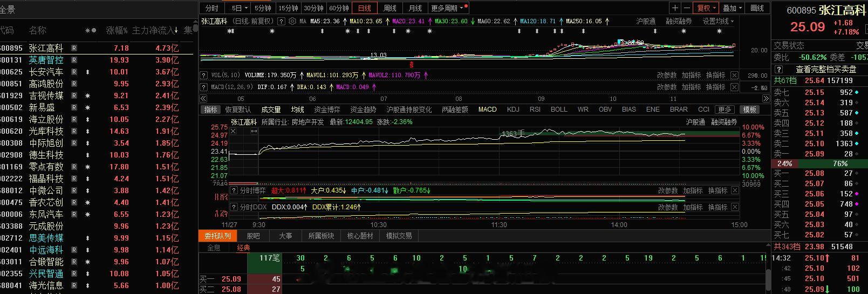Click the help icon beside 查看完整档买卖盘

778,70
